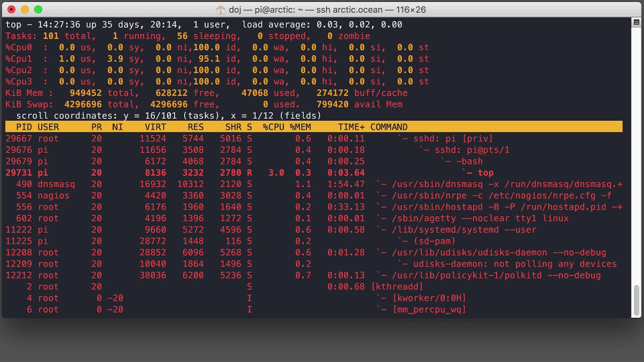Click the TIME+ column header

coord(351,127)
